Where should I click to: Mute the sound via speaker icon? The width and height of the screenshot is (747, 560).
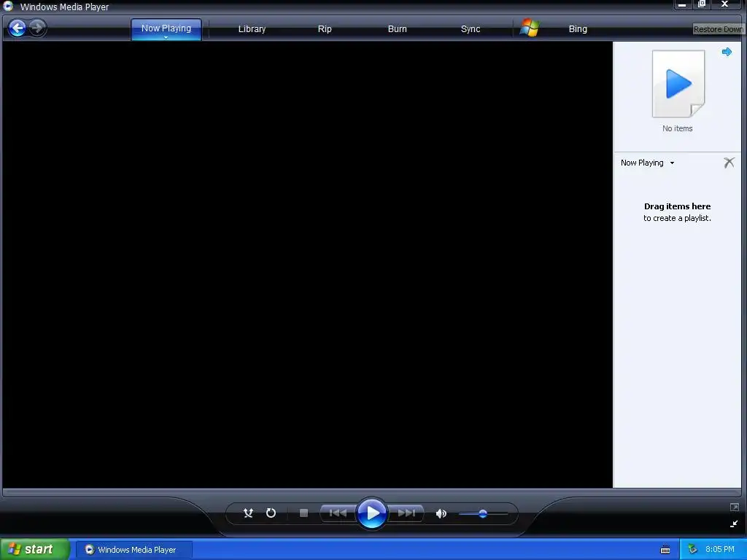point(441,513)
